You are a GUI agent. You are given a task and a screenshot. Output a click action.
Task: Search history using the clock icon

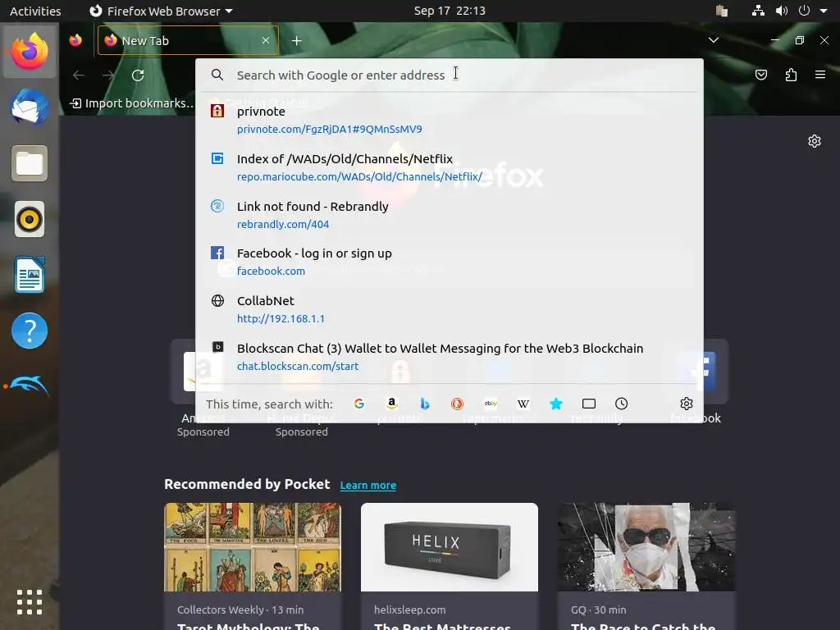coord(622,404)
